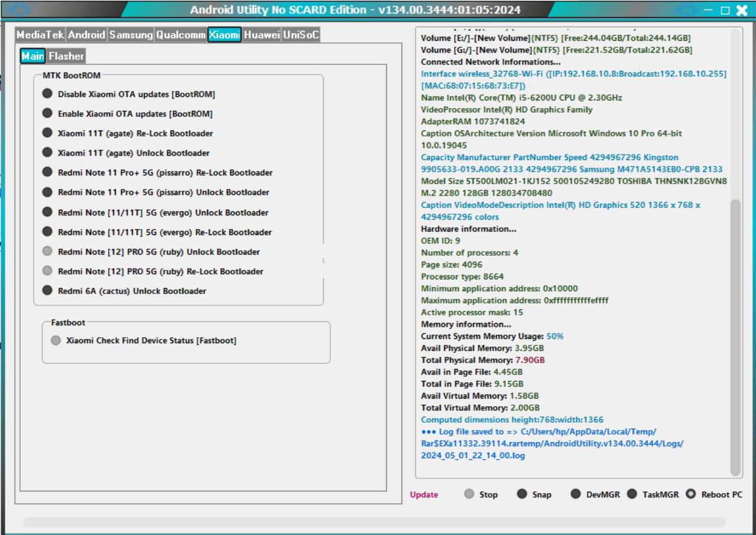Click the VideoProcessor Intel(R) HD Graphics Family line
The width and height of the screenshot is (756, 535).
click(x=506, y=110)
